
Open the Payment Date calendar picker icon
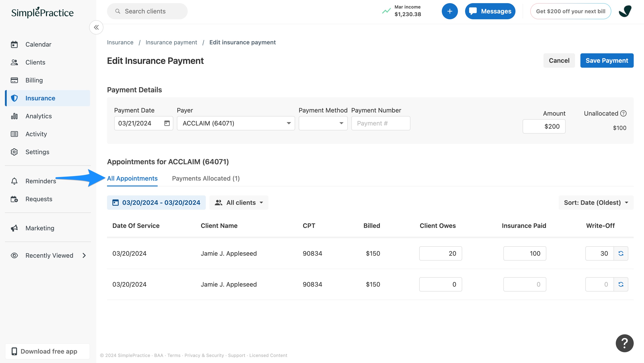point(167,123)
